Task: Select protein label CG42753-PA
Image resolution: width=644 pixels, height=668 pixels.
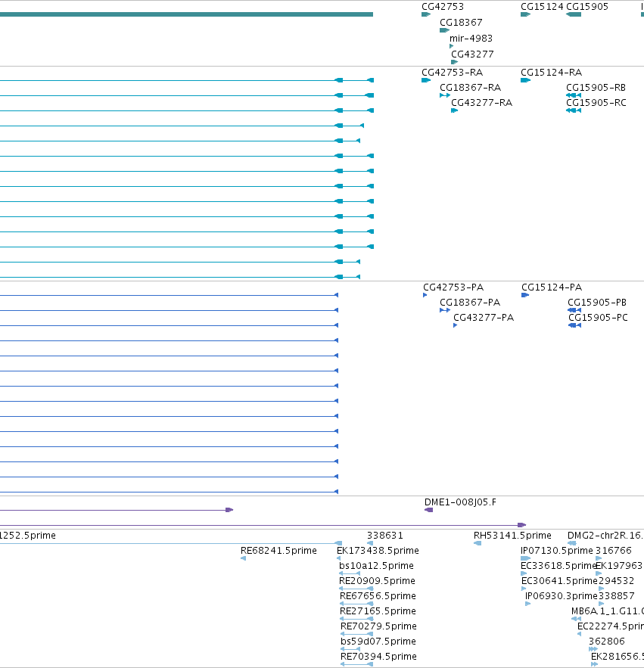Action: (x=453, y=287)
